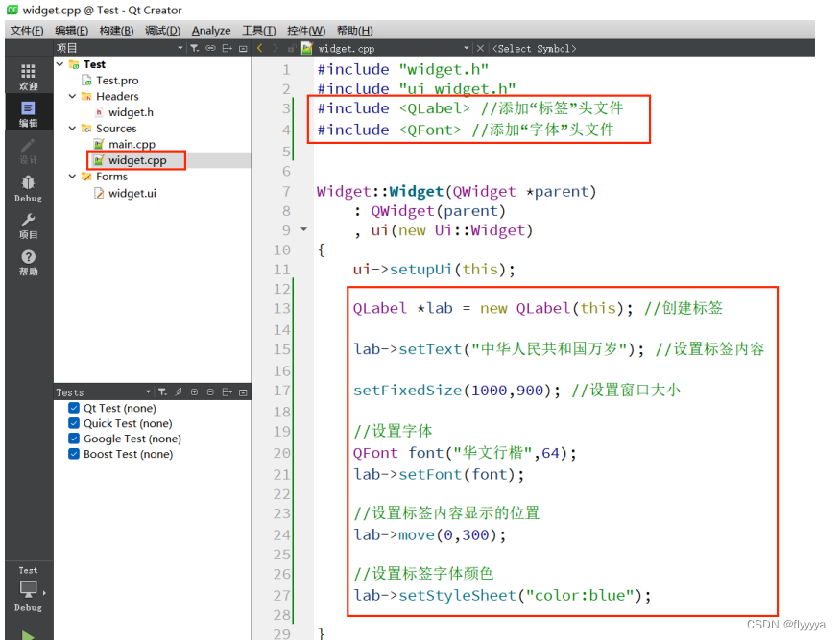Toggle synchronize with editor link icon
Viewport: 840px width, 640px height.
pyautogui.click(x=210, y=48)
